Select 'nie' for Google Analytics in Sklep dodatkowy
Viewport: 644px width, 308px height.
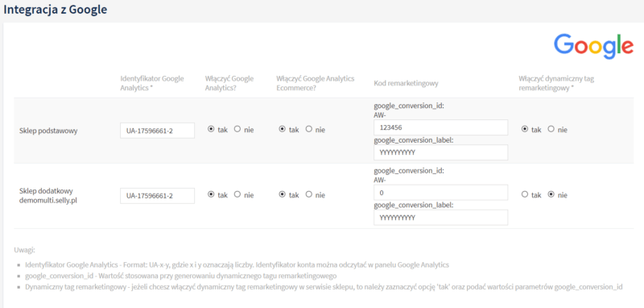tap(237, 194)
